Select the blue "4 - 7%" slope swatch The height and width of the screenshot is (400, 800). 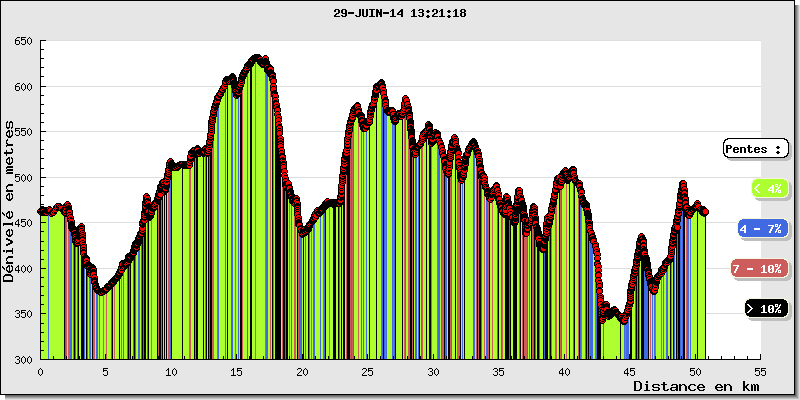coord(761,229)
